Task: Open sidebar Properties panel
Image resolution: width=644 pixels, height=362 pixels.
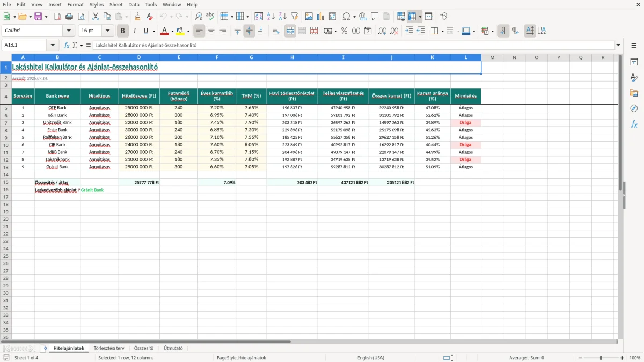Action: 634,62
